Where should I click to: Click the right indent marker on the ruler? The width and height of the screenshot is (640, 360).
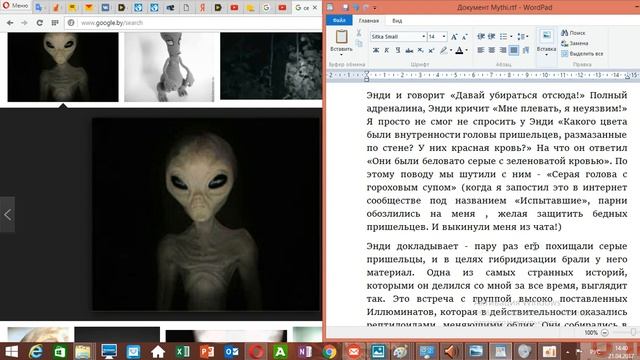pyautogui.click(x=627, y=76)
